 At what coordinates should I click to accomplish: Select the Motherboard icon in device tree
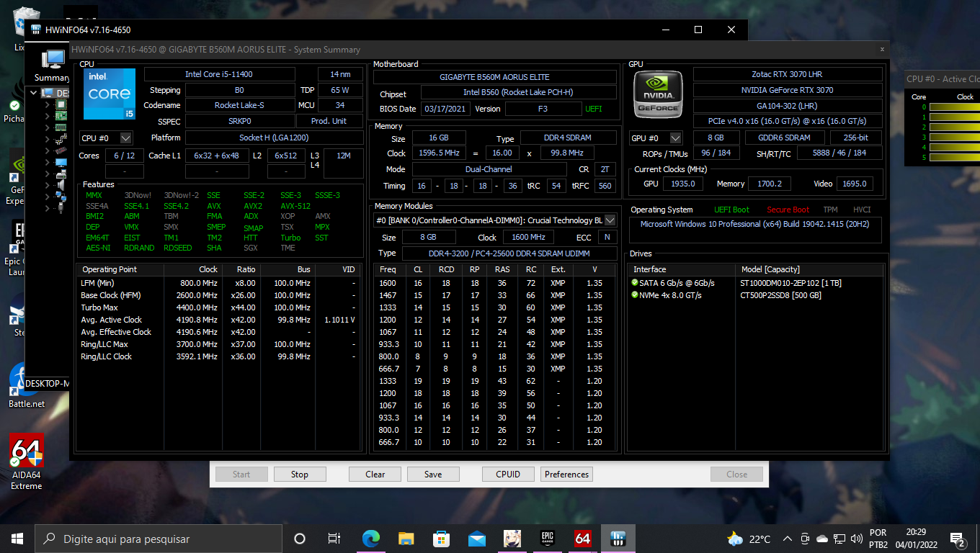61,116
